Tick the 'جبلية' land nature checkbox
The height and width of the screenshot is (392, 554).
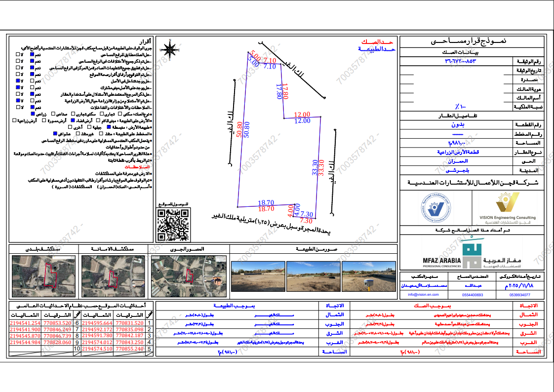tap(90, 127)
